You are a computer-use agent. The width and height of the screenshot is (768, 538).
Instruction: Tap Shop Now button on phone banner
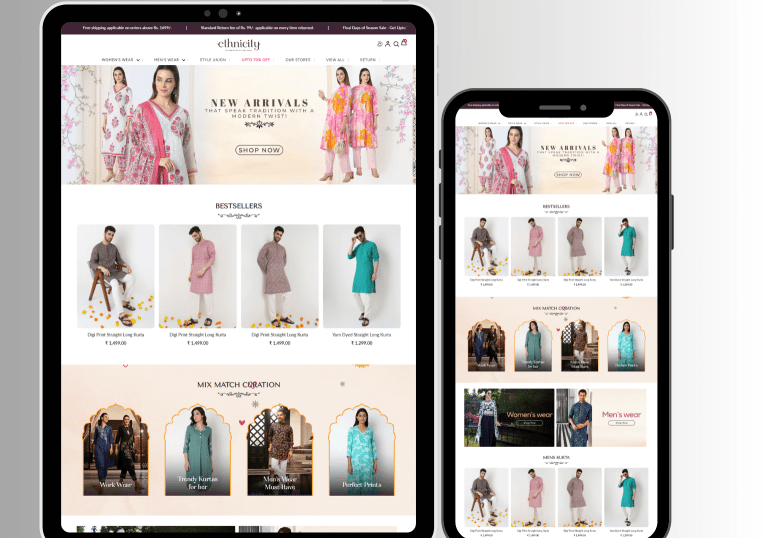pyautogui.click(x=568, y=174)
